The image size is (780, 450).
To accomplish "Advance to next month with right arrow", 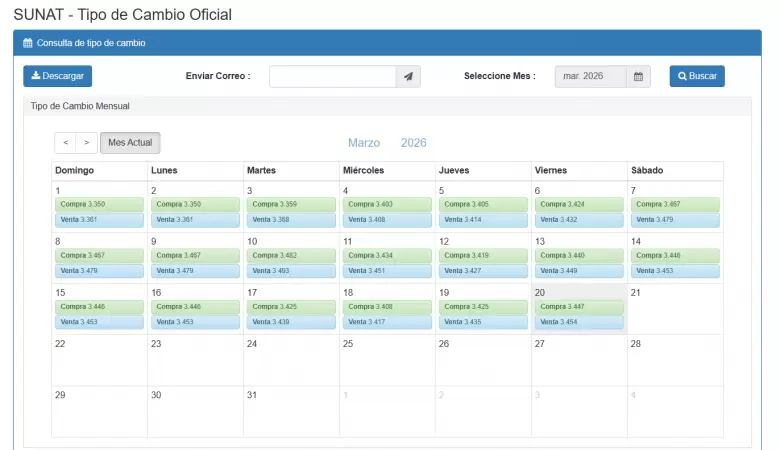I will tap(87, 143).
